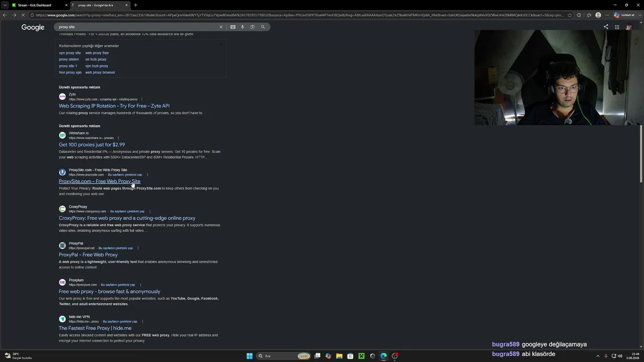The height and width of the screenshot is (362, 644).
Task: Open browser favorites list
Action: pyautogui.click(x=589, y=15)
